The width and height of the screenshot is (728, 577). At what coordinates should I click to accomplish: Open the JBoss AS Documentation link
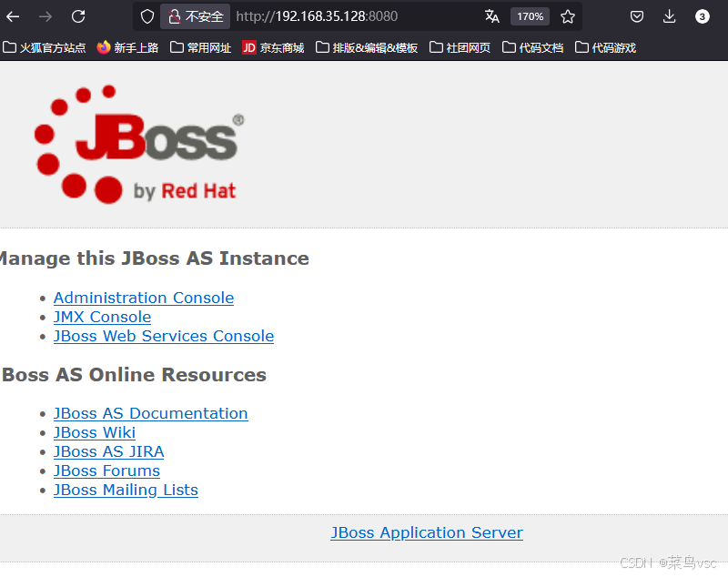pos(150,413)
